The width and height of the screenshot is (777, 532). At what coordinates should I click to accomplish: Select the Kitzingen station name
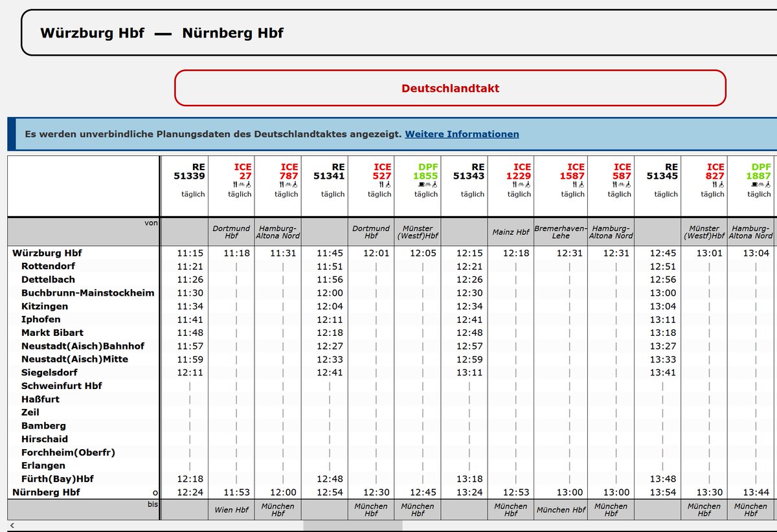(x=45, y=306)
